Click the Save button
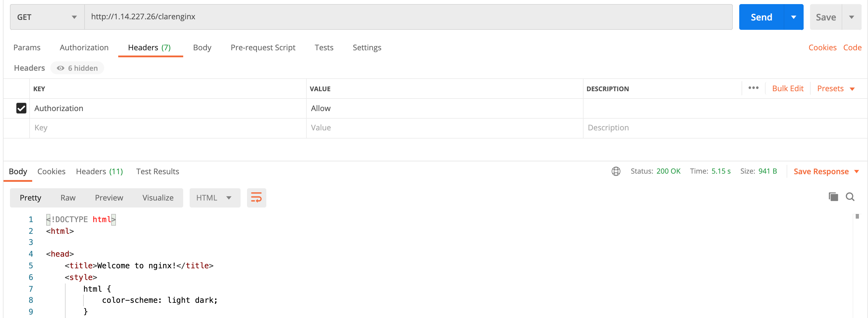This screenshot has height=318, width=868. pyautogui.click(x=826, y=17)
